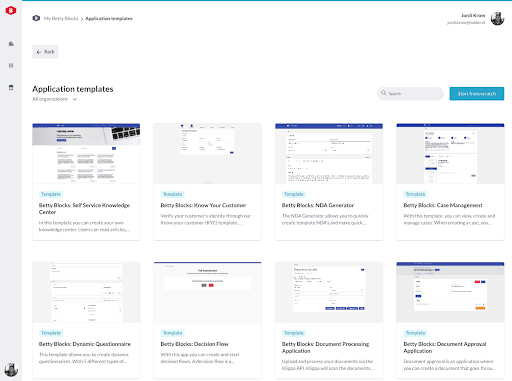Click Jordi Krom user name
This screenshot has width=512, height=381.
[x=473, y=15]
